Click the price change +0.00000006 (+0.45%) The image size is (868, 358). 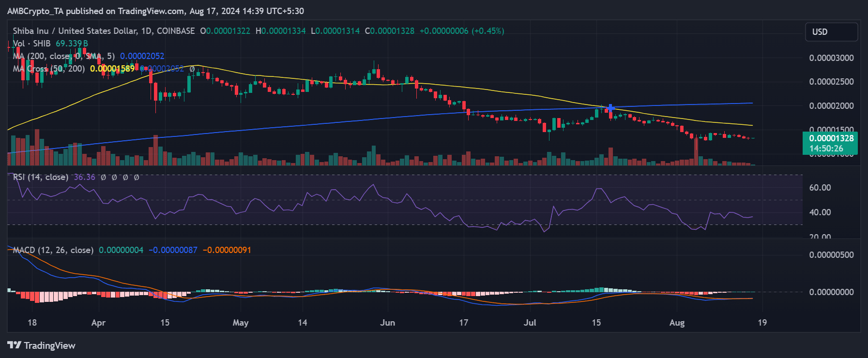tap(462, 31)
